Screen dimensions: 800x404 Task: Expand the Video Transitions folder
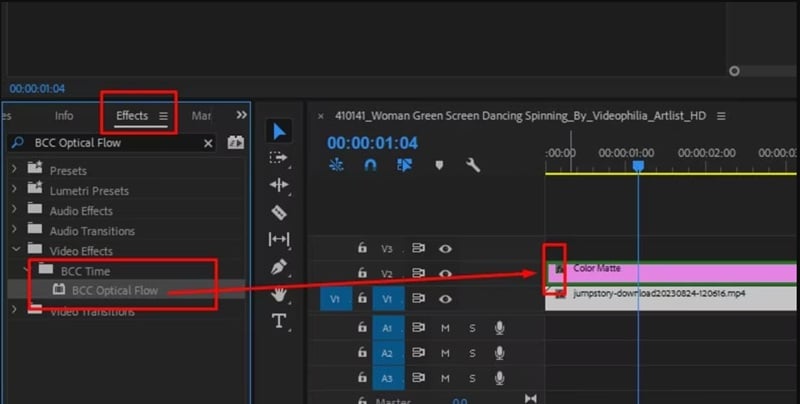pyautogui.click(x=14, y=309)
